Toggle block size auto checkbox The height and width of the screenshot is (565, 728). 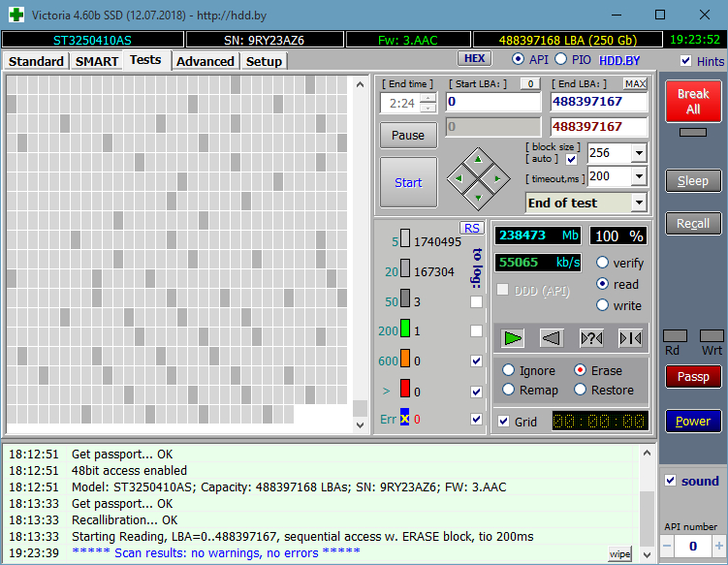572,159
